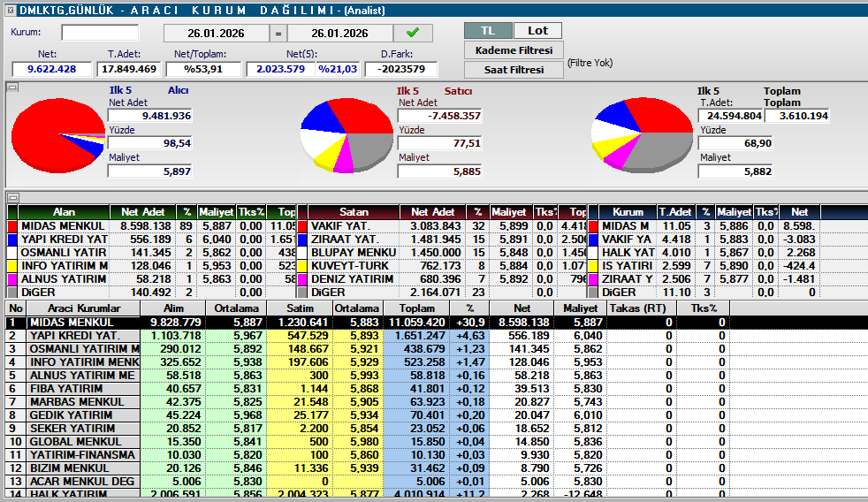Select the GEDIK YATIRIM row
868x502 pixels.
click(83, 415)
